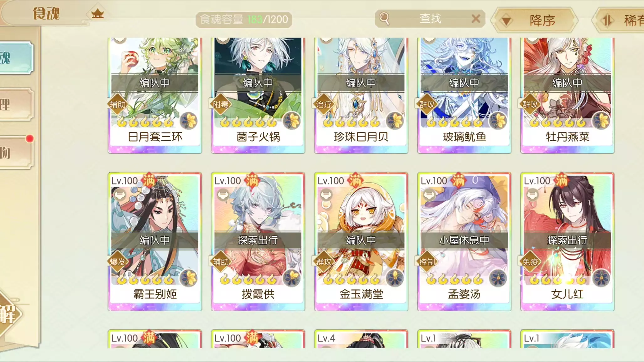
Task: Click 控制 role badge on 孟婆汤
Action: coord(427,262)
